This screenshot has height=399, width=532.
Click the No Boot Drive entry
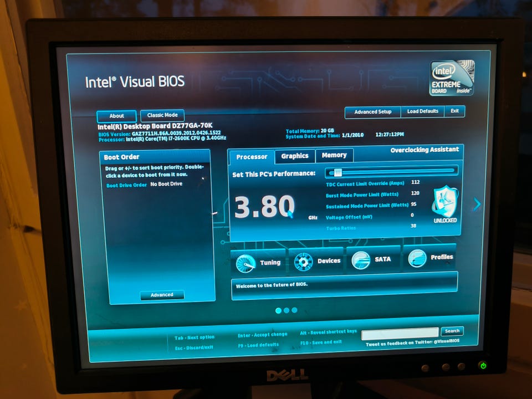[x=166, y=184]
